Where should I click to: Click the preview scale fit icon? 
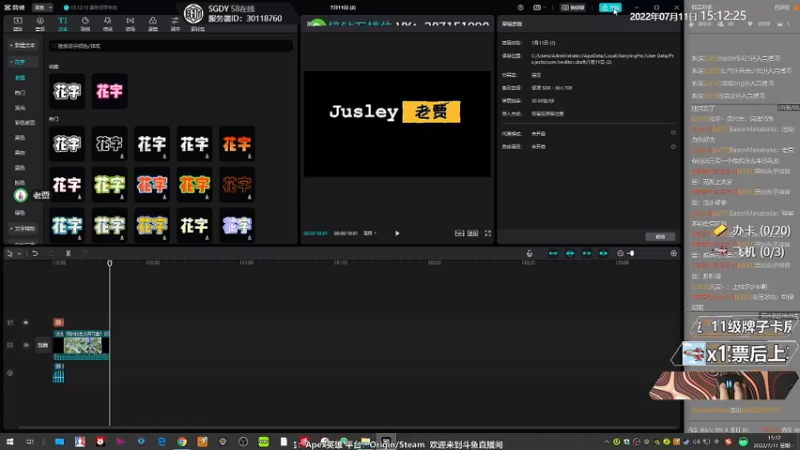click(x=459, y=233)
